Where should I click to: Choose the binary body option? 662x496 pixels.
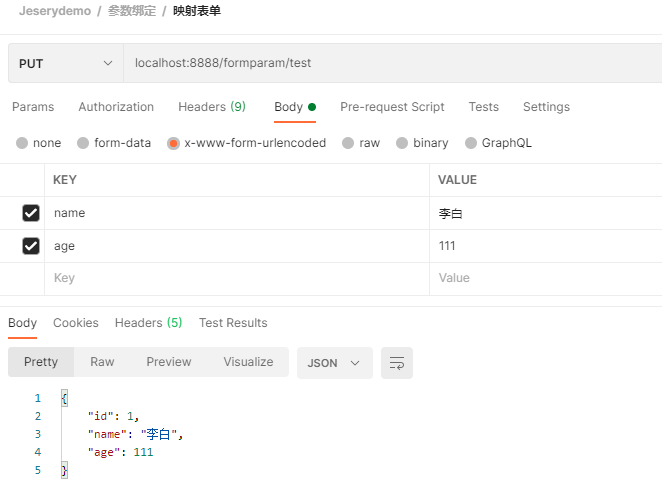402,143
